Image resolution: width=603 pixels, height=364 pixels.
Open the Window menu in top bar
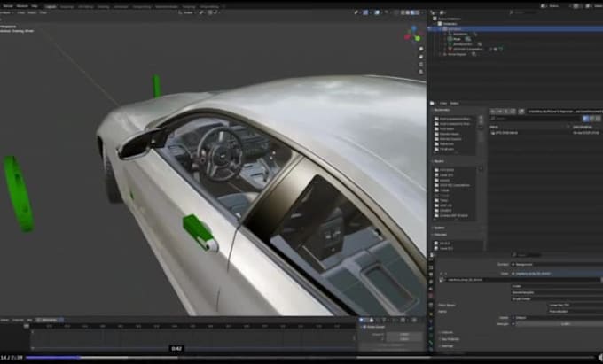(x=22, y=6)
